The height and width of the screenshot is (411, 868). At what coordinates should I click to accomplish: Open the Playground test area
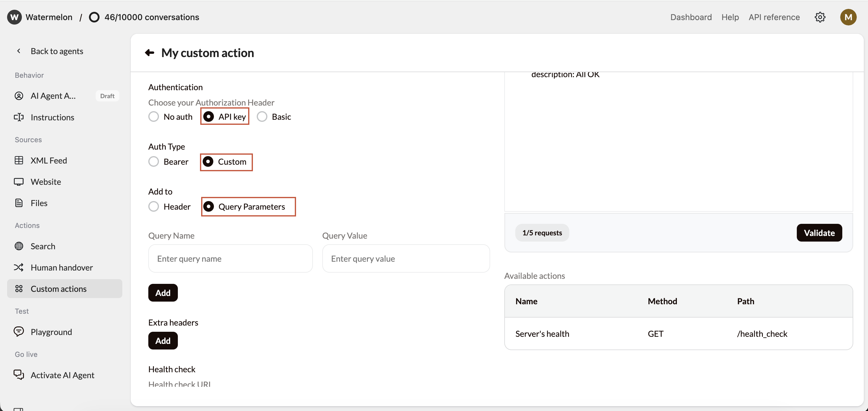pyautogui.click(x=51, y=332)
